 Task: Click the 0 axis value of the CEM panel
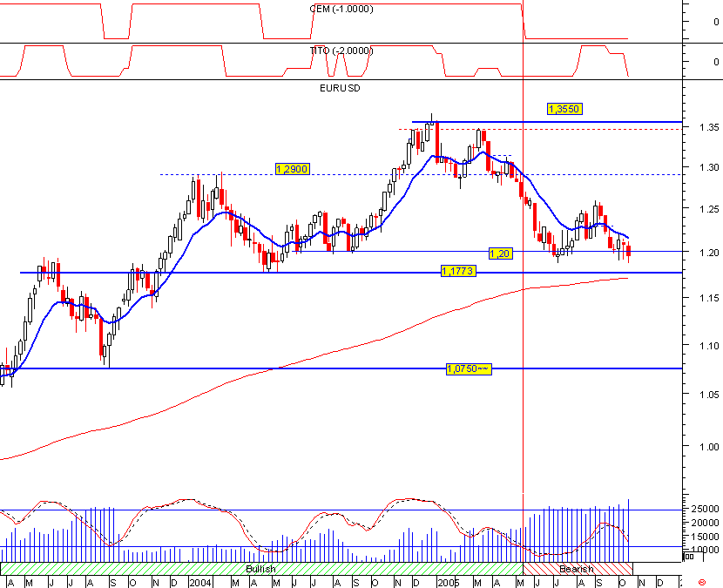click(x=716, y=22)
